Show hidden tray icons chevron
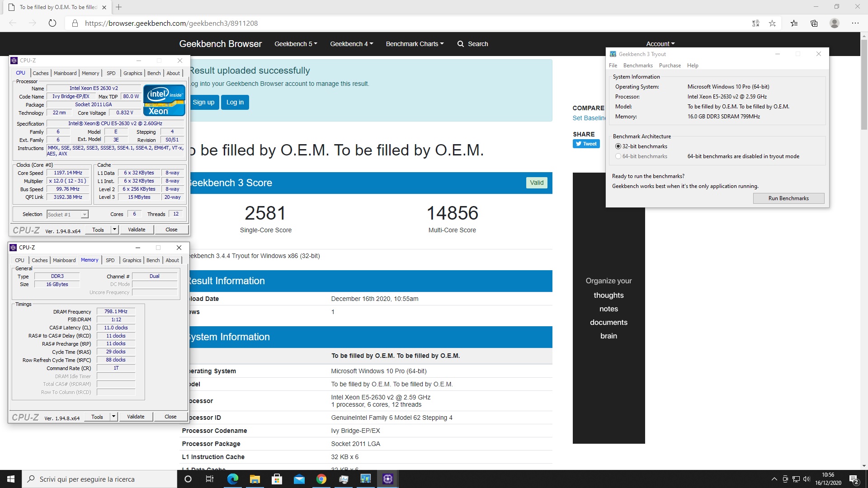868x488 pixels. (x=774, y=479)
